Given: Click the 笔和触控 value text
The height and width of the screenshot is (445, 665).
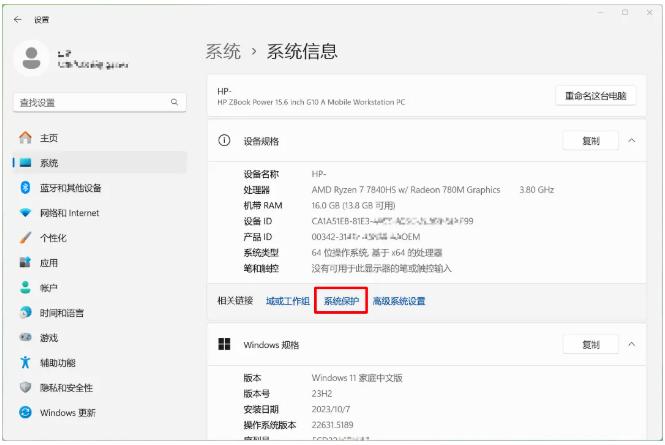Looking at the screenshot, I should tap(381, 269).
